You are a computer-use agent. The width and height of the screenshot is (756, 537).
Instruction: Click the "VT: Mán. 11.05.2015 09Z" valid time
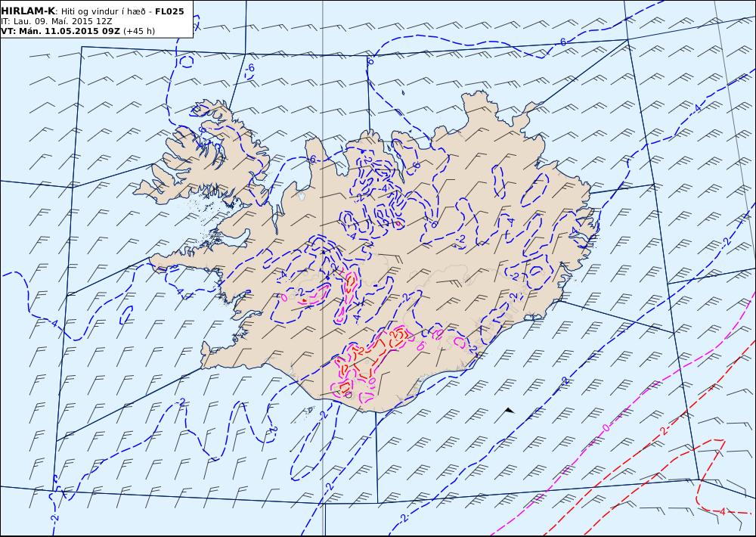tap(60, 31)
